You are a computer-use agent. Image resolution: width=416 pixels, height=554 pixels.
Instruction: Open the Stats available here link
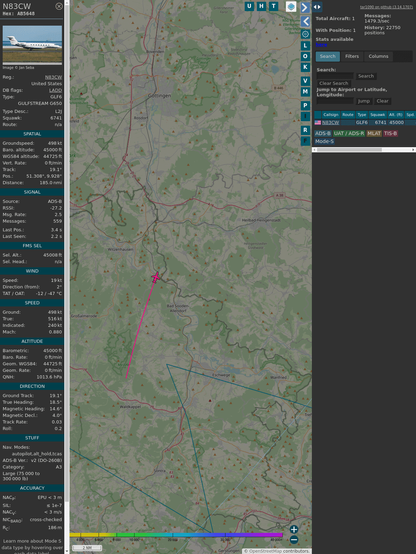(321, 45)
